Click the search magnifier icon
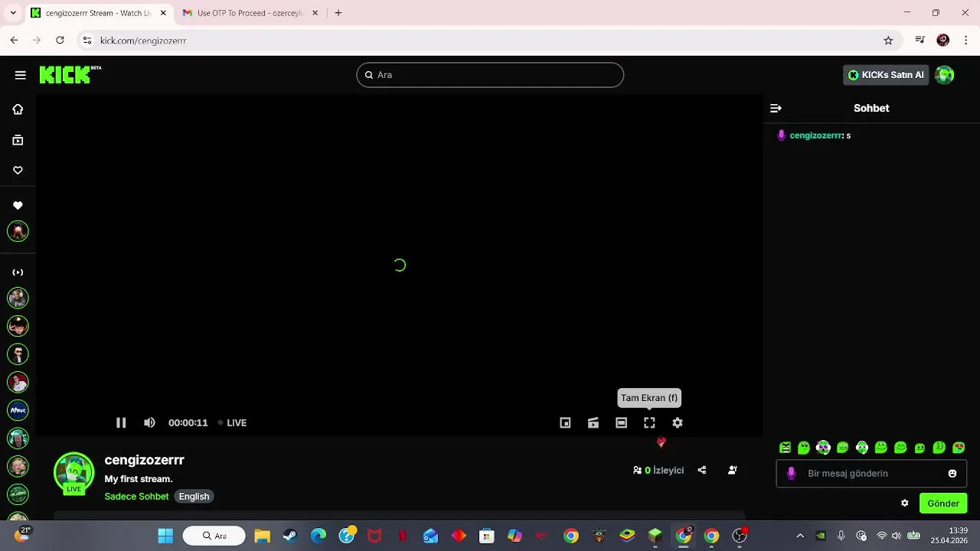Image resolution: width=980 pixels, height=551 pixels. [x=369, y=75]
